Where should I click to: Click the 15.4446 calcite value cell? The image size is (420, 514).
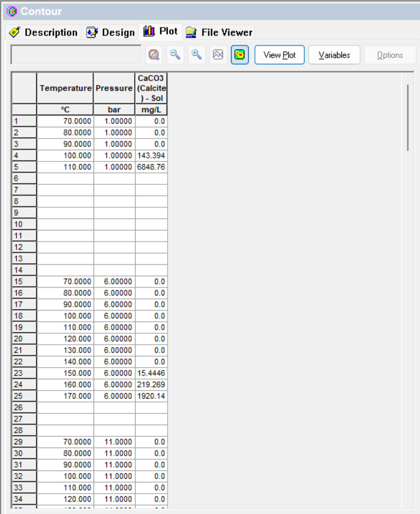(x=151, y=373)
